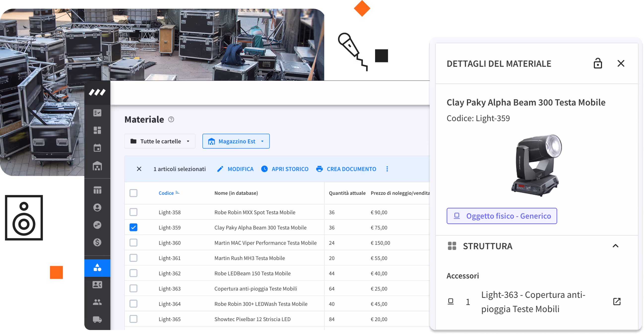Click the CREA DOCUMENTO button
Image resolution: width=644 pixels, height=334 pixels.
pos(346,169)
